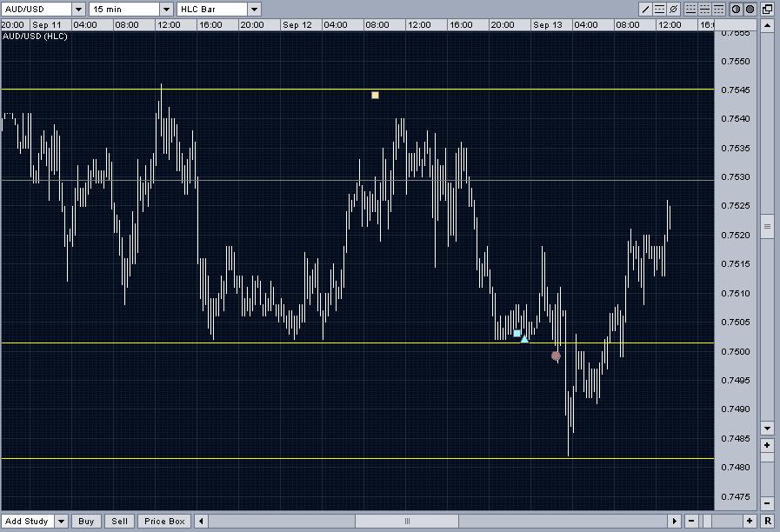Click the vertical zoom out minus button
The height and width of the screenshot is (532, 780).
[767, 503]
